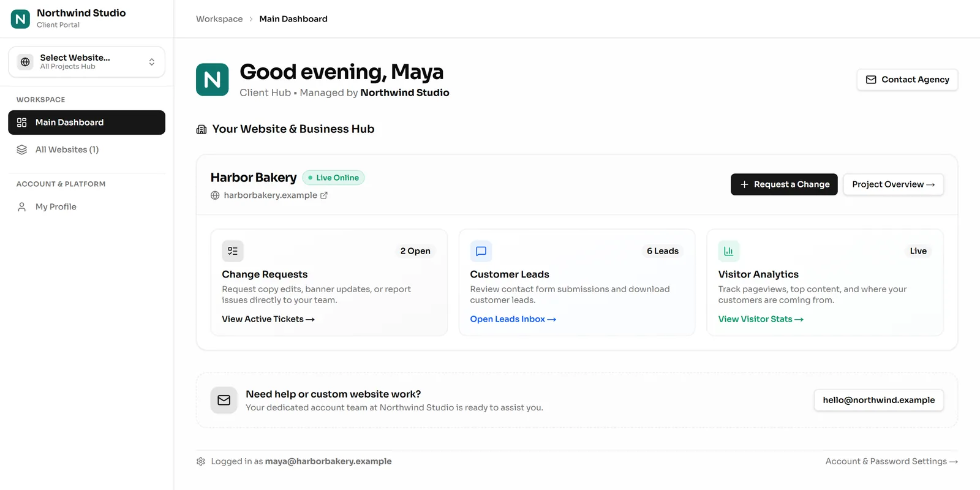
Task: Click the gear icon beside Logged in as
Action: pyautogui.click(x=201, y=462)
